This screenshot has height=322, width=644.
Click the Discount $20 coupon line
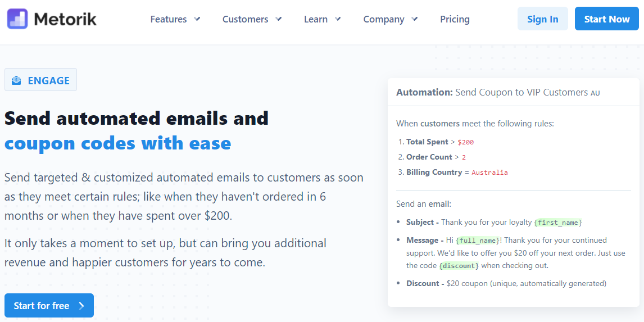pos(506,283)
